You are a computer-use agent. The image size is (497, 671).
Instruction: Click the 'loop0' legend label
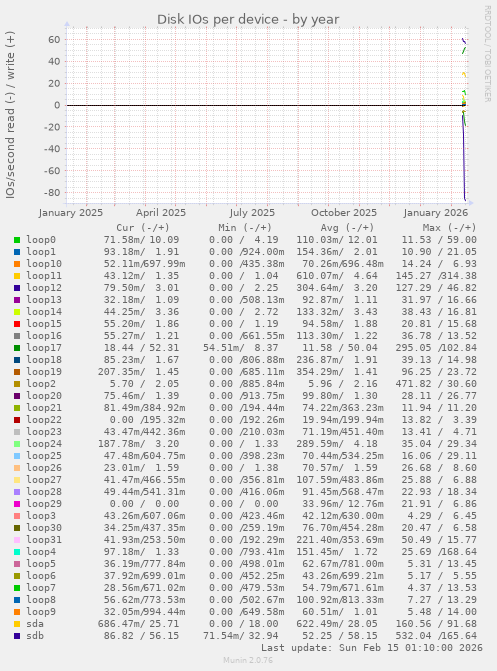[41, 240]
